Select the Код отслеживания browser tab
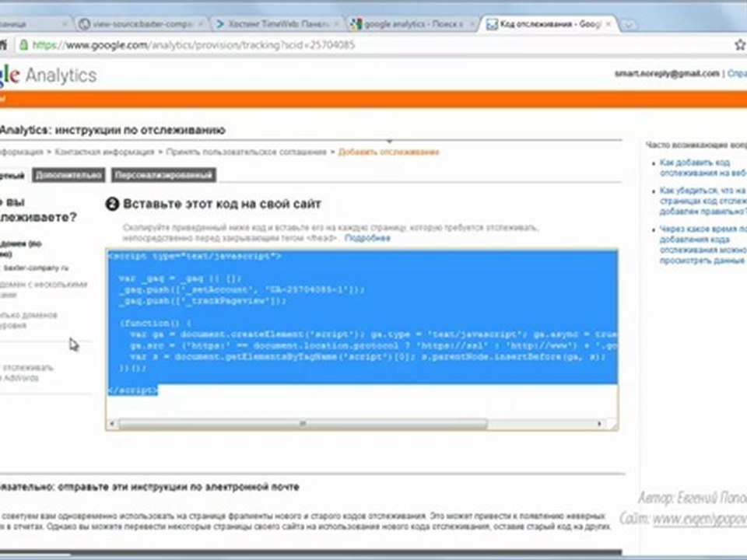Image resolution: width=747 pixels, height=560 pixels. pyautogui.click(x=547, y=24)
